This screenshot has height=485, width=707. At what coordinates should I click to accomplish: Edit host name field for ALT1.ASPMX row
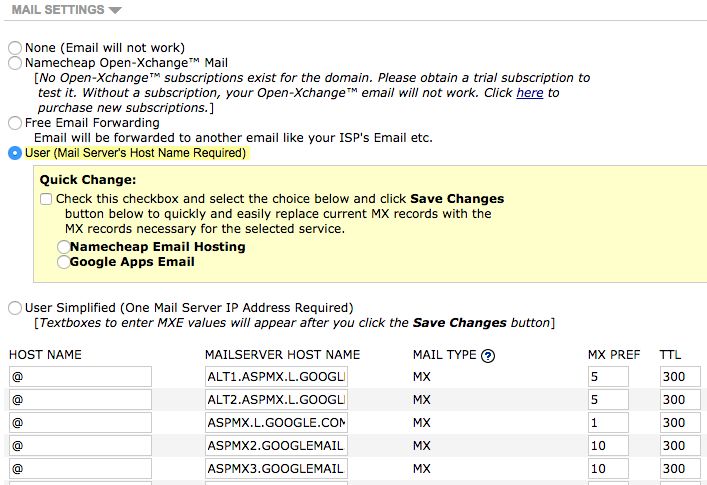pos(80,377)
